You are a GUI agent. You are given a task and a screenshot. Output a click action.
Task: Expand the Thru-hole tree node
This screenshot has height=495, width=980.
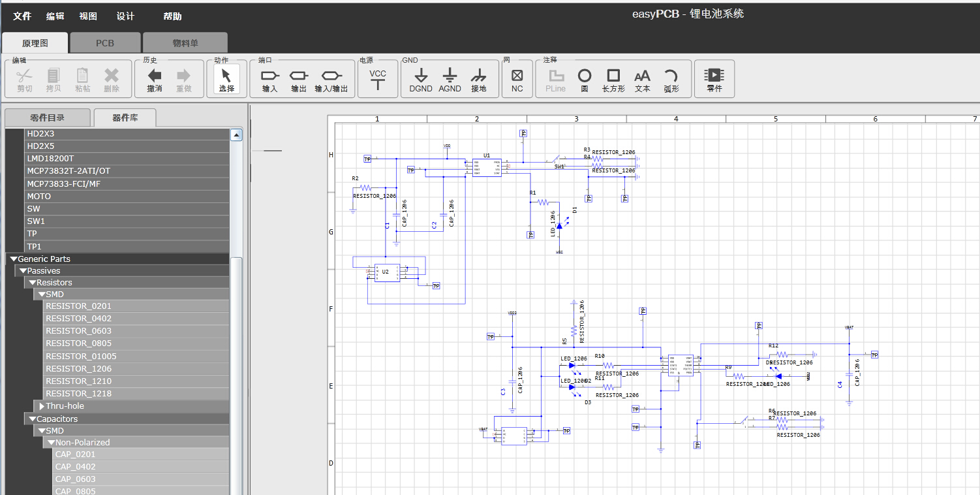(42, 406)
